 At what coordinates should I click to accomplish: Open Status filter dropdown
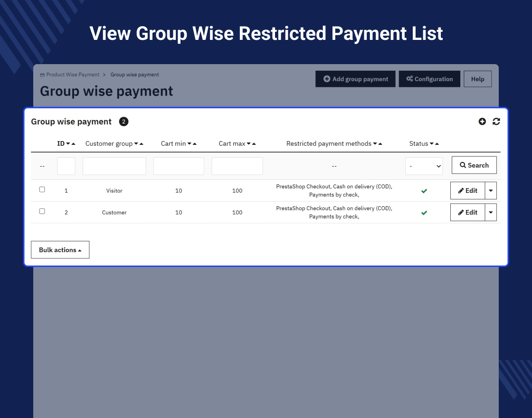pyautogui.click(x=424, y=166)
